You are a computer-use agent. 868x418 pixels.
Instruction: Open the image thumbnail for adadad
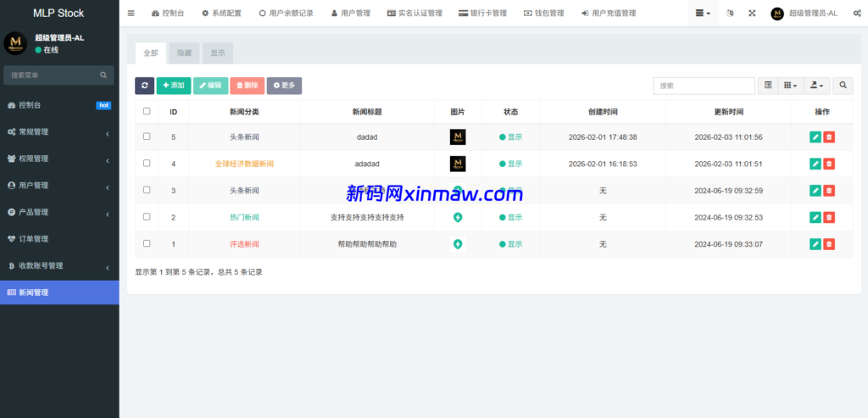click(458, 164)
